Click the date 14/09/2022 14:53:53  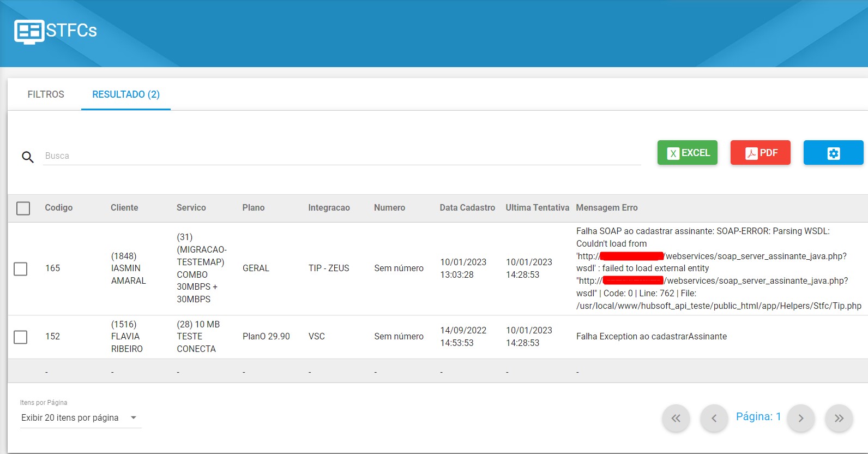tap(463, 337)
